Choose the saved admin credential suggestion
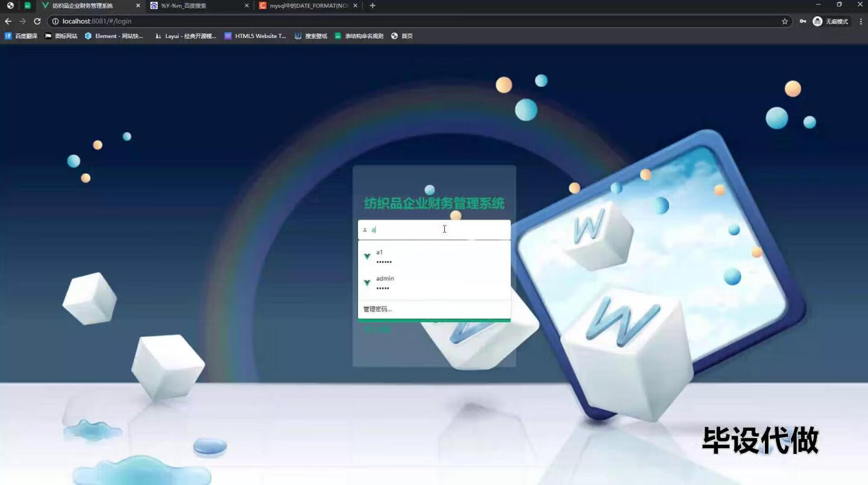Viewport: 868px width, 485px height. 434,283
